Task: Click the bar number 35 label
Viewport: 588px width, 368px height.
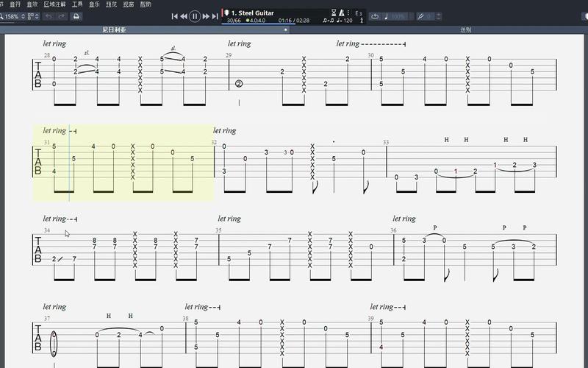Action: 218,230
